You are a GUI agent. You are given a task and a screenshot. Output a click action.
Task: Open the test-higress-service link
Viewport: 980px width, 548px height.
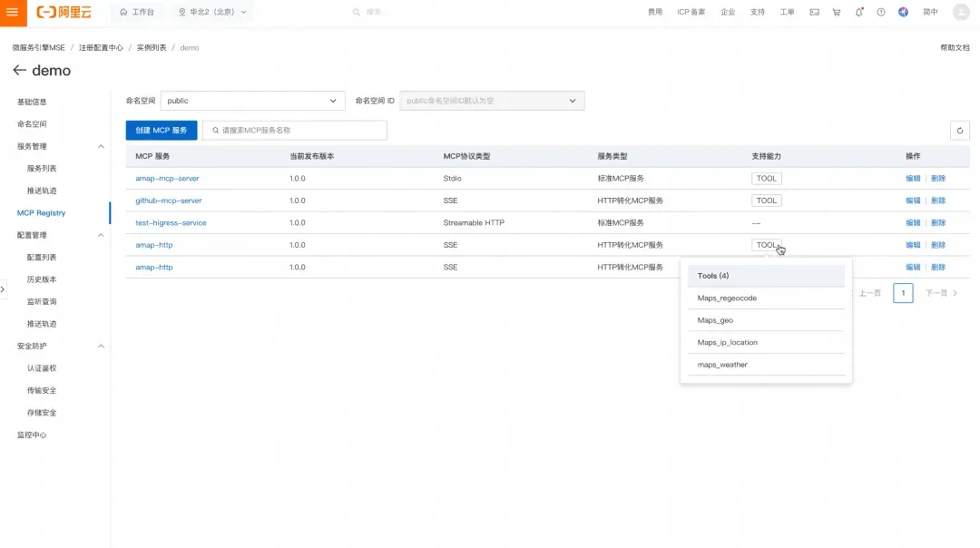[x=171, y=223]
